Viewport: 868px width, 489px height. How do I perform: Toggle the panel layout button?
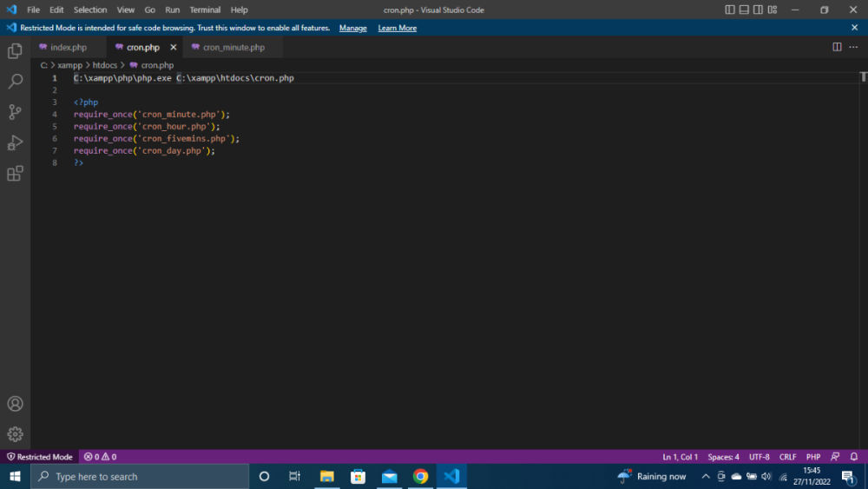pyautogui.click(x=745, y=10)
